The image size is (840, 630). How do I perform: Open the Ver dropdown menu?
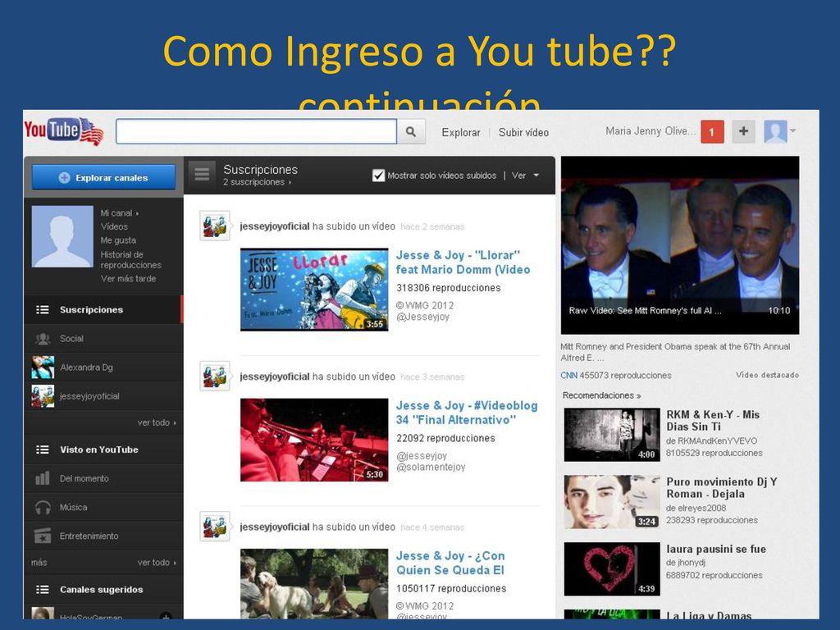tap(525, 176)
